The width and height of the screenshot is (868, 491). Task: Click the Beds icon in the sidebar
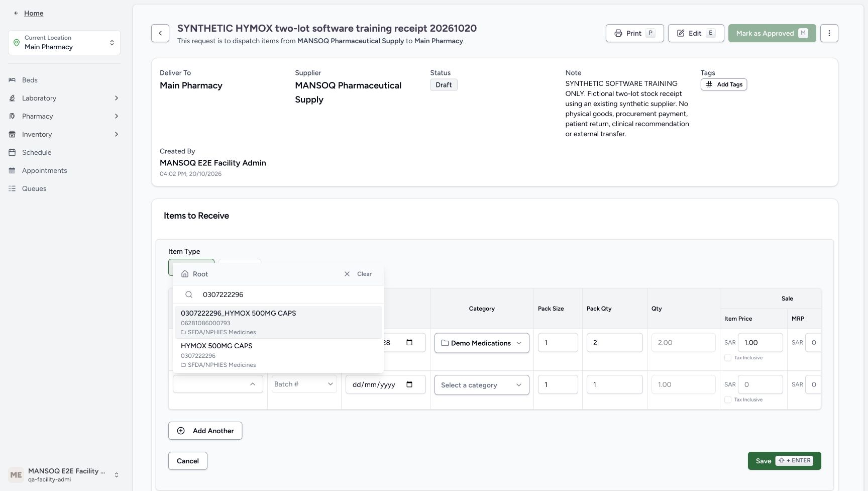[x=12, y=80]
